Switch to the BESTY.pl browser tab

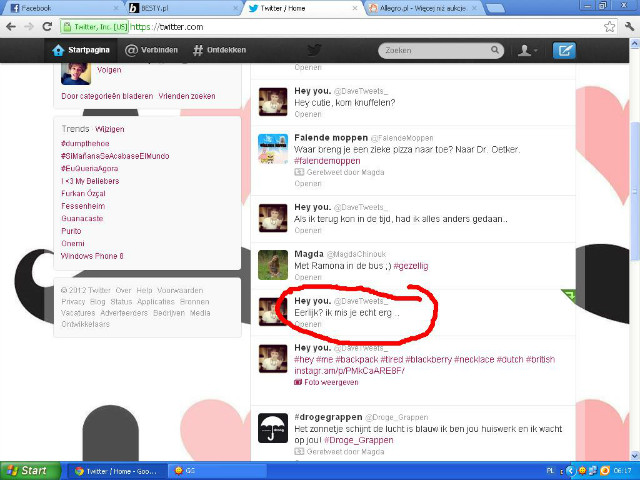183,8
